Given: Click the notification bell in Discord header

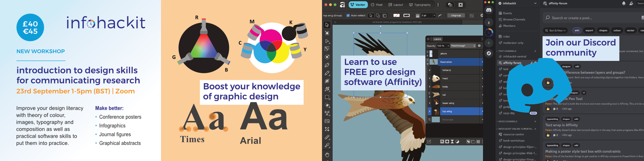Looking at the screenshot, I should click(624, 3).
